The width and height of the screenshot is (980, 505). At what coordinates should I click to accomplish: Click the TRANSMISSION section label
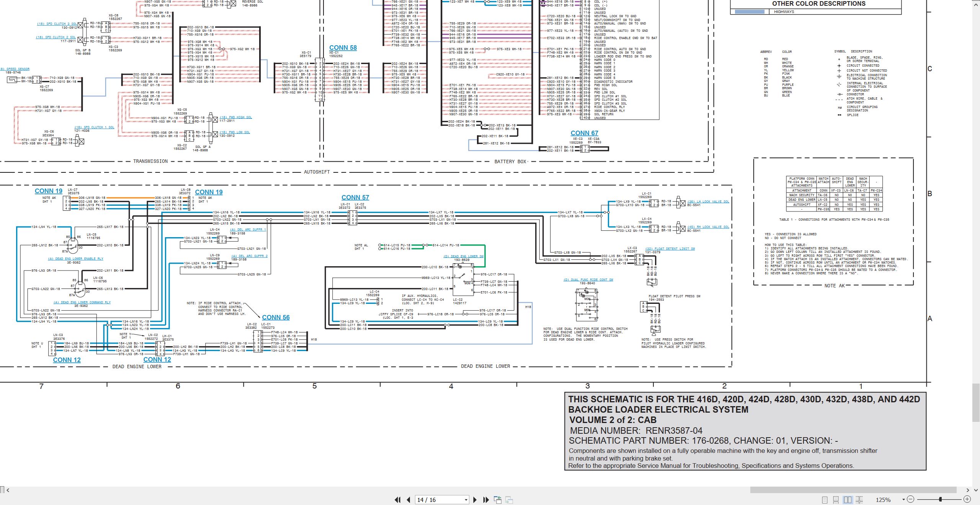coord(150,161)
